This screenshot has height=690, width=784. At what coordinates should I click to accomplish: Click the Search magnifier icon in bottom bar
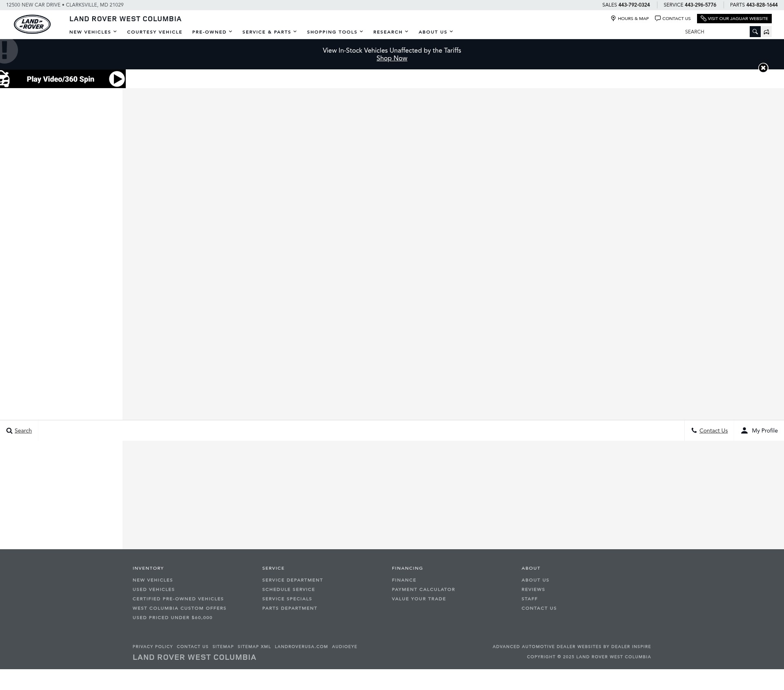coord(9,431)
